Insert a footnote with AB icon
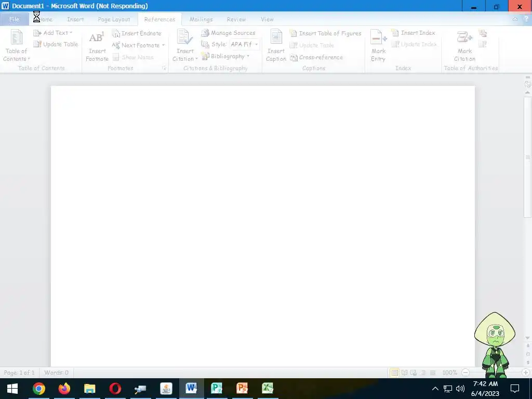Screen dimensions: 532x399 [97, 46]
